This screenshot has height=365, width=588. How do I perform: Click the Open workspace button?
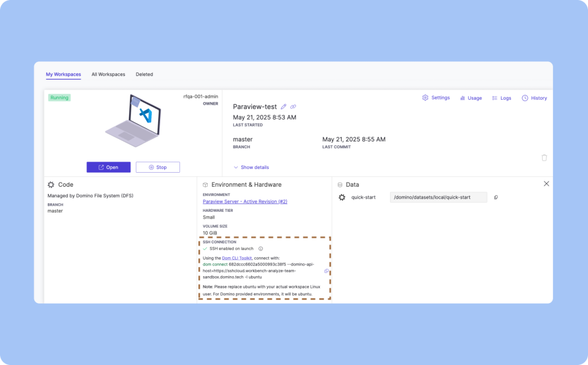[108, 167]
